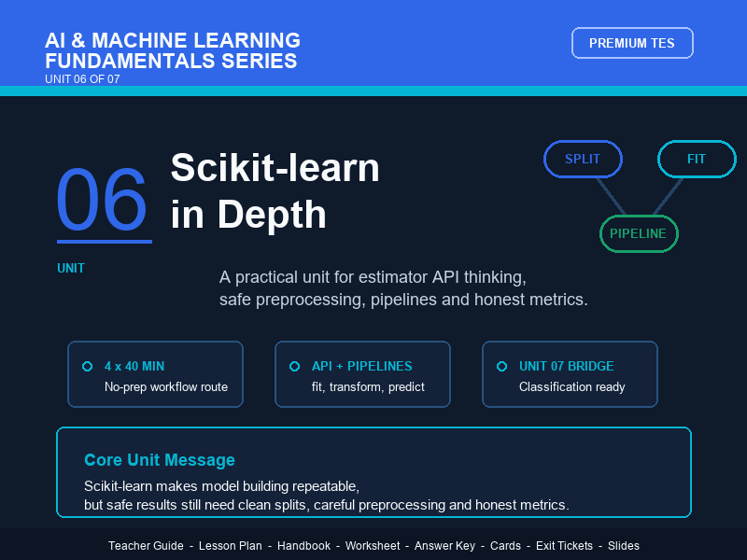The image size is (747, 560).
Task: Click the Answer Key footer item
Action: [x=444, y=546]
